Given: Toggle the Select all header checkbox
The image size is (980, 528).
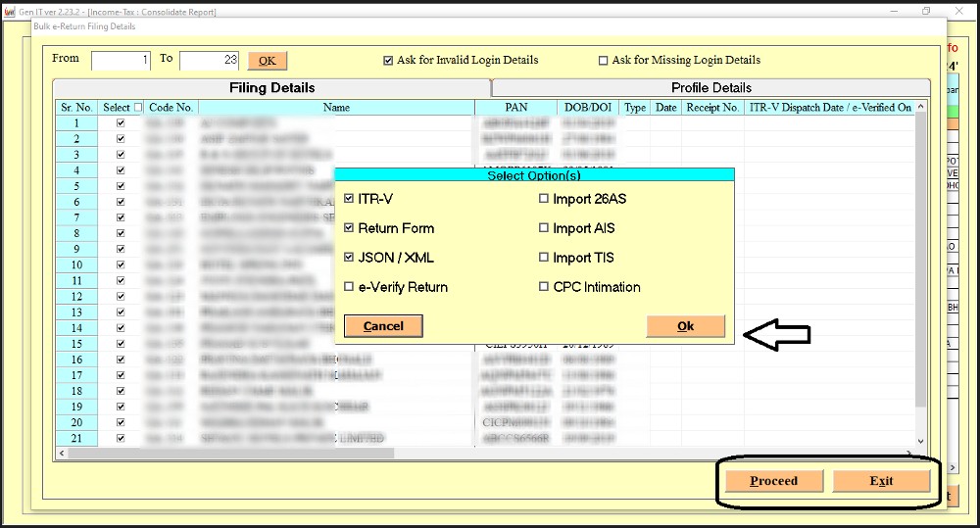Looking at the screenshot, I should 137,108.
